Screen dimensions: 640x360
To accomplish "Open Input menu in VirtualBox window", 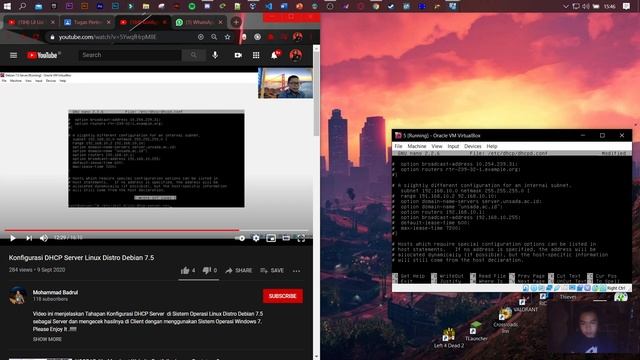I will pos(453,146).
